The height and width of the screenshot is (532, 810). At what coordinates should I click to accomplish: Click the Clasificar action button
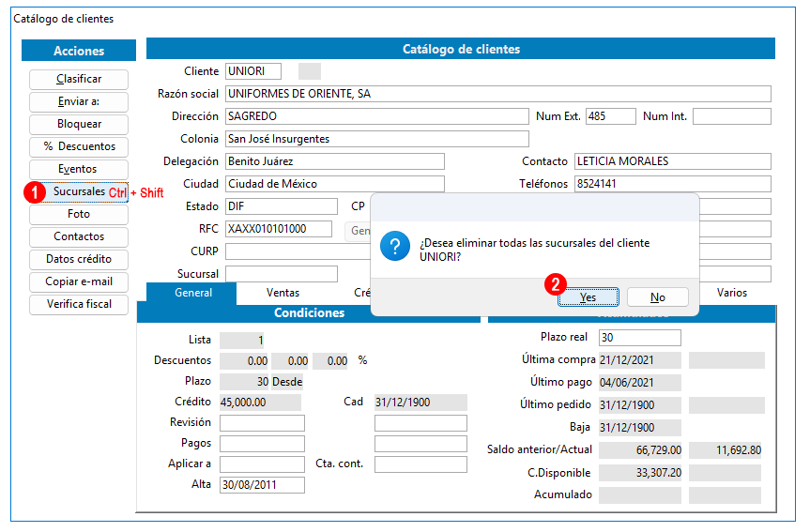79,80
